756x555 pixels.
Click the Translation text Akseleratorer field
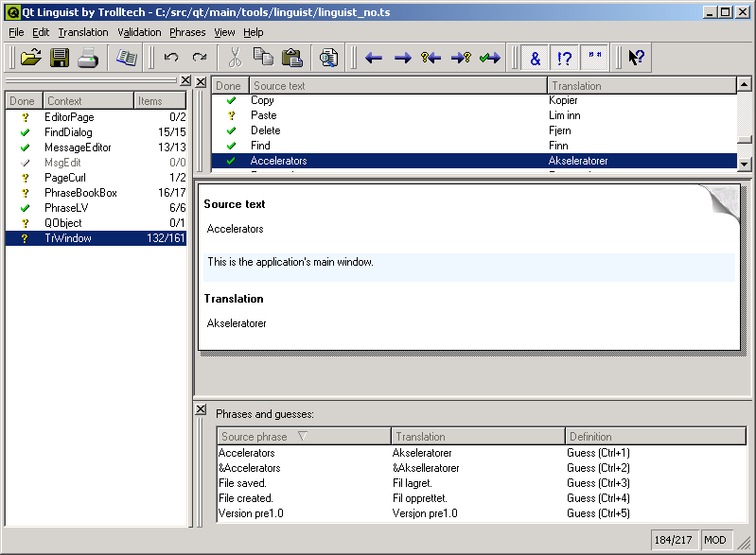[237, 323]
